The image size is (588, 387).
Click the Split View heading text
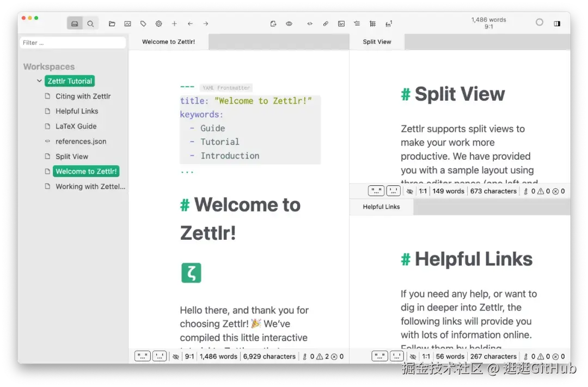tap(460, 94)
